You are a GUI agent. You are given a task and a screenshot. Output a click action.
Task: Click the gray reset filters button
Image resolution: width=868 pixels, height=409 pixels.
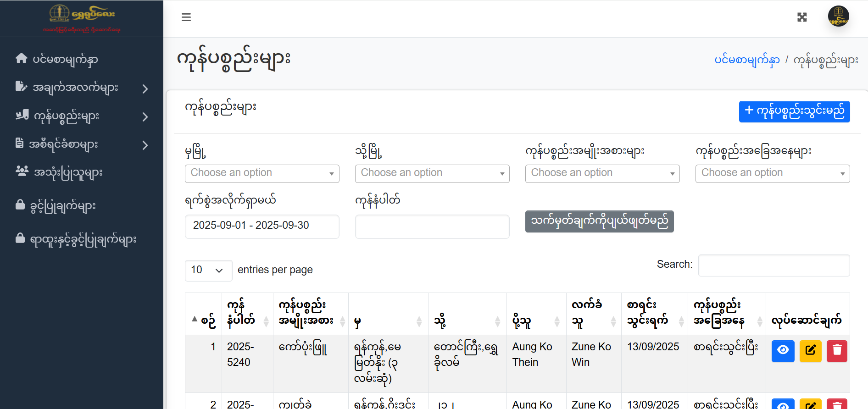tap(599, 221)
